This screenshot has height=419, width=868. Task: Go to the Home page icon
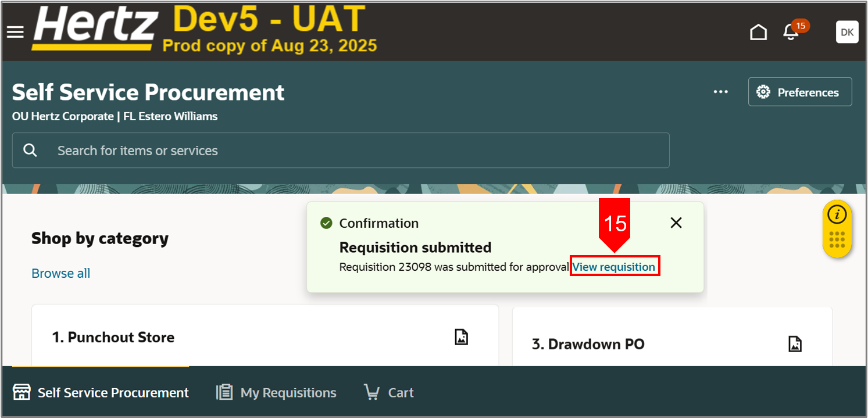tap(758, 32)
